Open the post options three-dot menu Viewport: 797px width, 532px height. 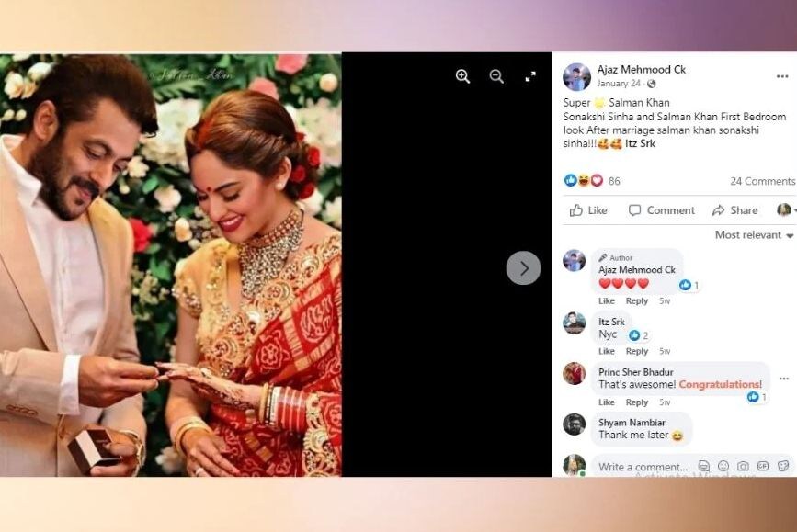[x=782, y=77]
